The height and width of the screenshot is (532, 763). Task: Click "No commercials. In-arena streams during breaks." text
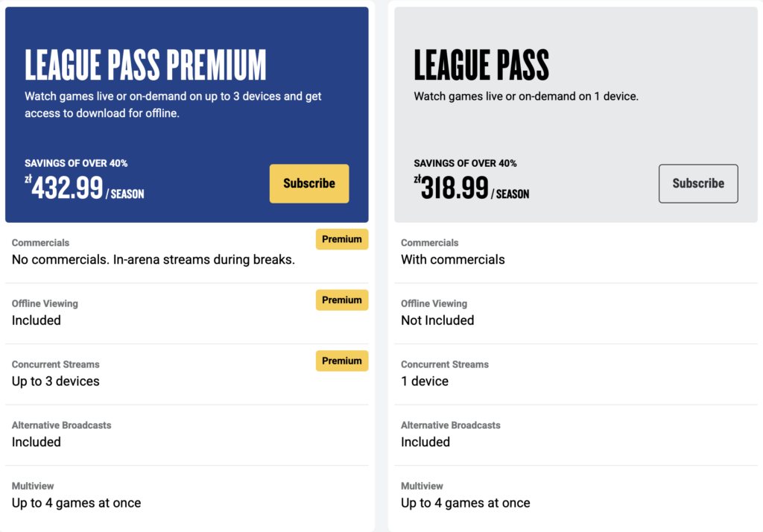153,260
